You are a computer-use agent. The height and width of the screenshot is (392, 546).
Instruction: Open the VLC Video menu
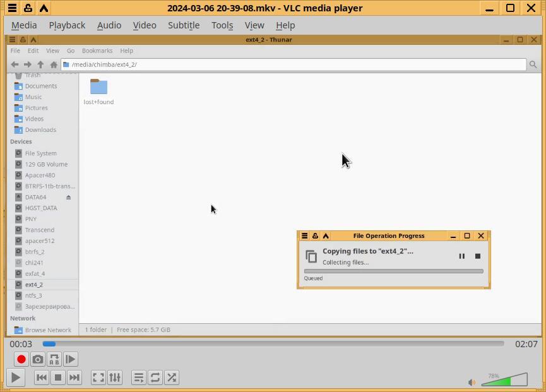coord(145,25)
